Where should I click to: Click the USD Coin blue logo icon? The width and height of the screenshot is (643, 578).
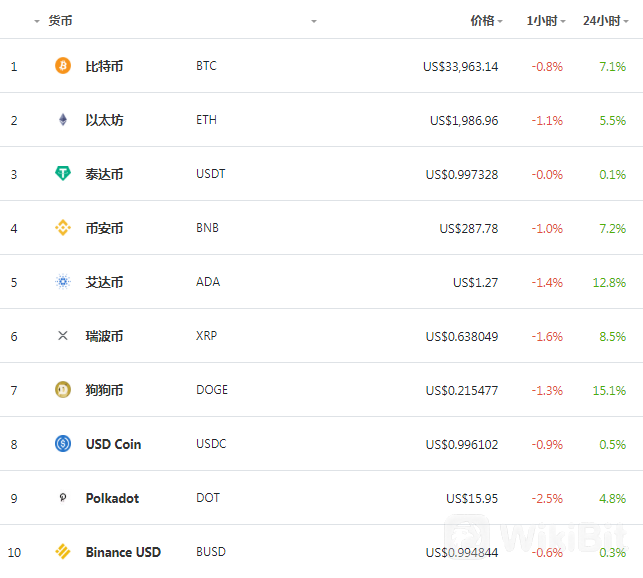click(63, 444)
